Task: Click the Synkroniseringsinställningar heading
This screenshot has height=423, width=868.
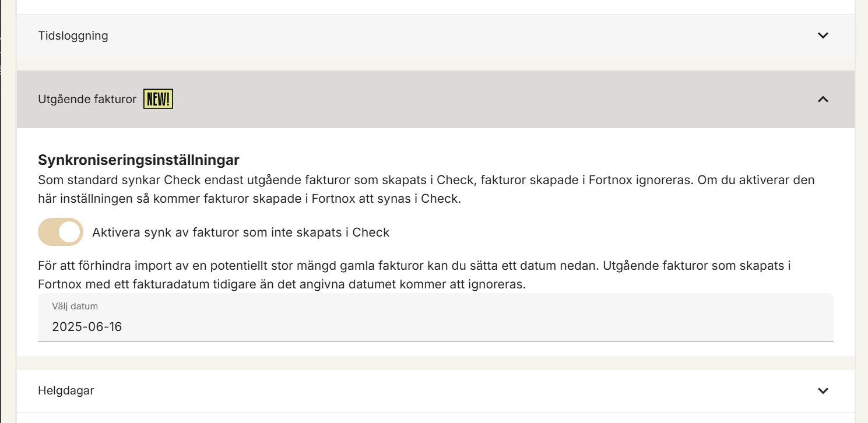Action: tap(139, 160)
